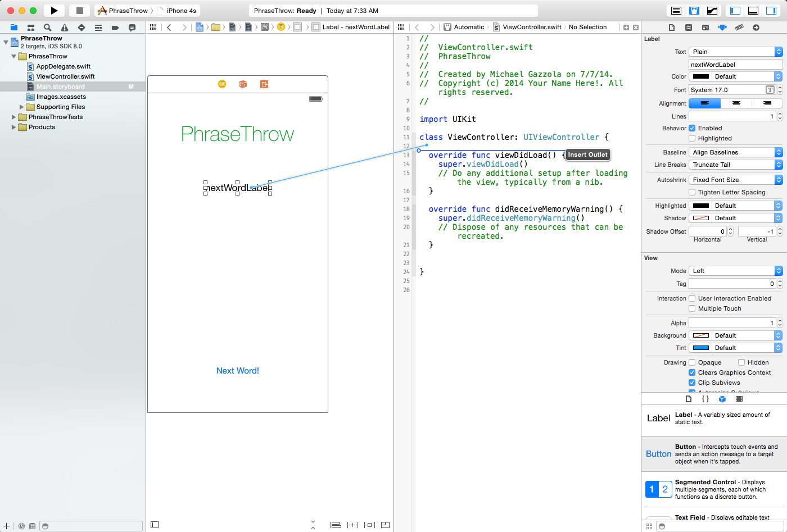
Task: Run the PhraseThrow app with the Play button
Action: (x=54, y=11)
